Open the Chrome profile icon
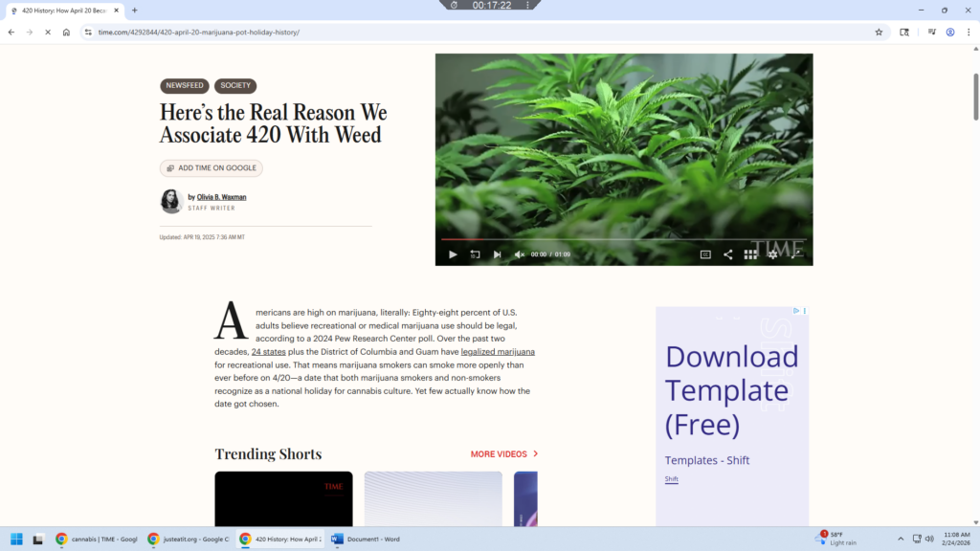 coord(950,32)
